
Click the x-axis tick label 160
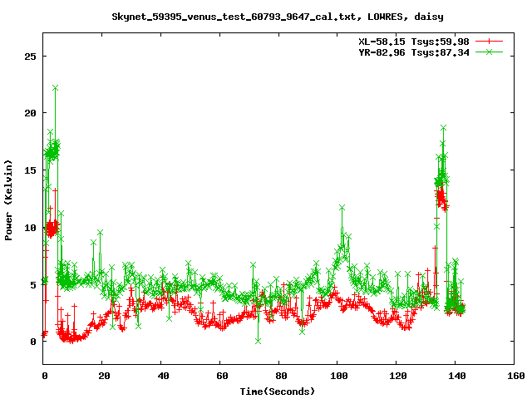click(x=516, y=376)
